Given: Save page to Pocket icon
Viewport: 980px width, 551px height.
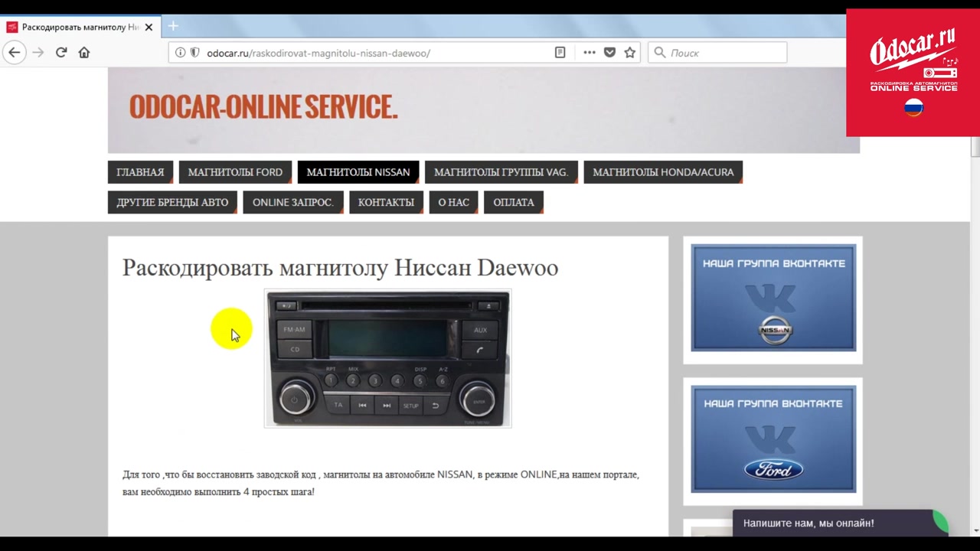Looking at the screenshot, I should pyautogui.click(x=609, y=53).
